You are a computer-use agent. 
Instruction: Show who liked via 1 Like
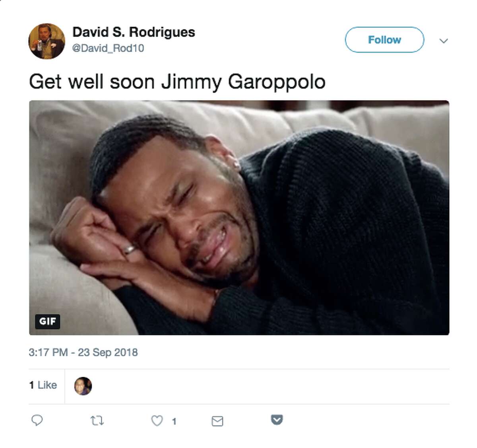[x=43, y=385]
